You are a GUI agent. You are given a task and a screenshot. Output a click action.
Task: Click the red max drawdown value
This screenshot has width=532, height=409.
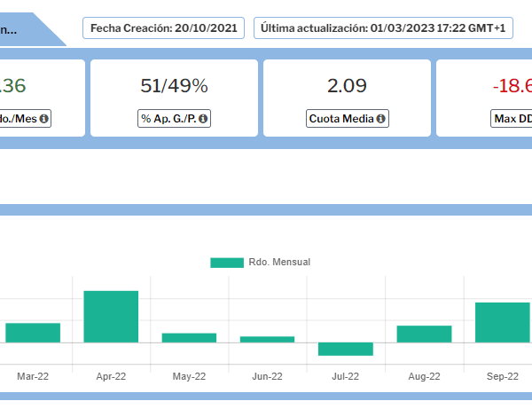click(x=512, y=85)
